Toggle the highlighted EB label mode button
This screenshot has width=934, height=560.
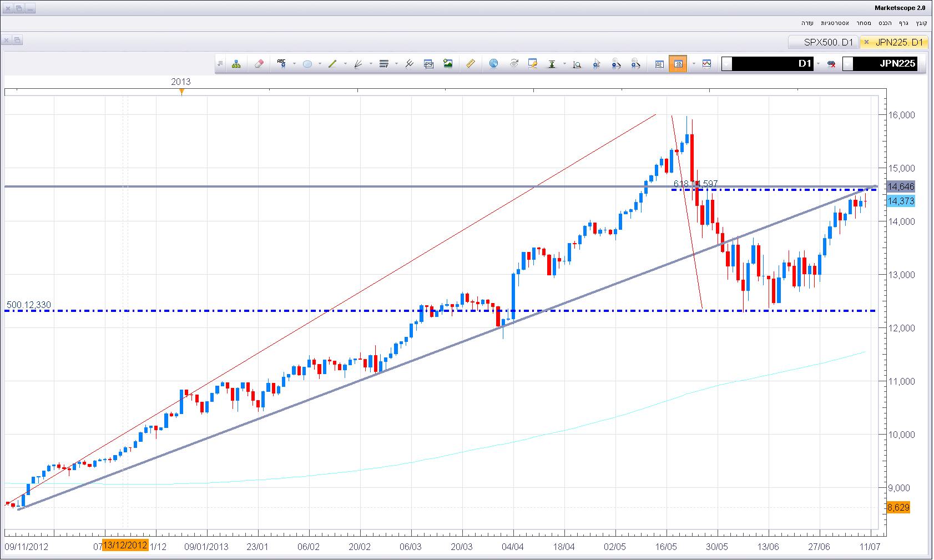pyautogui.click(x=678, y=64)
